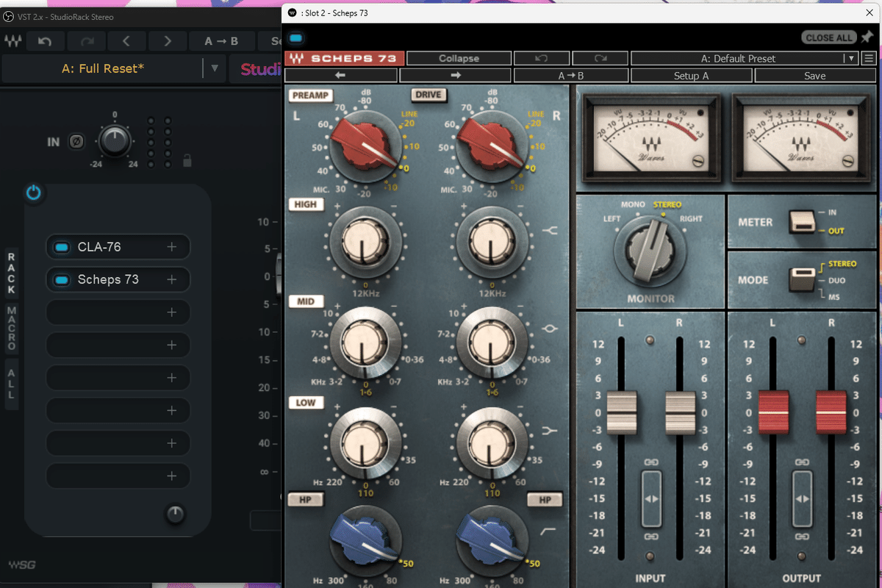The height and width of the screenshot is (588, 882).
Task: Click the A: Full Reset* preset name
Action: 103,68
